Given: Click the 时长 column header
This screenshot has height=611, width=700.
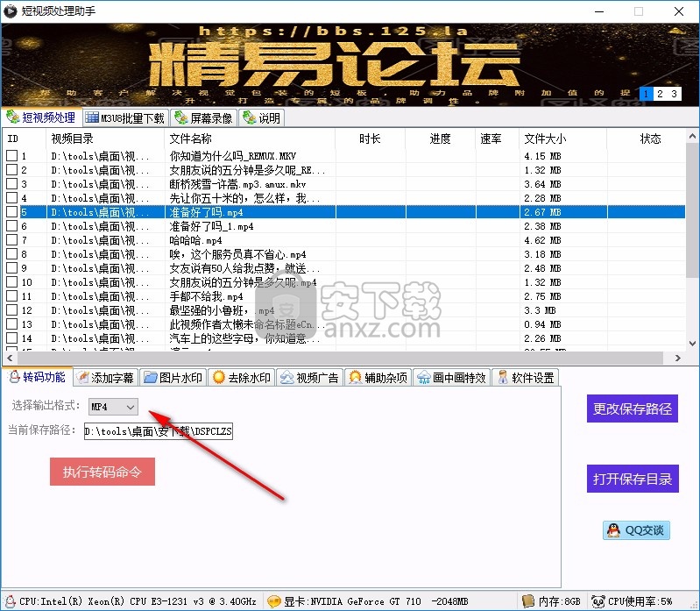Looking at the screenshot, I should (x=370, y=139).
